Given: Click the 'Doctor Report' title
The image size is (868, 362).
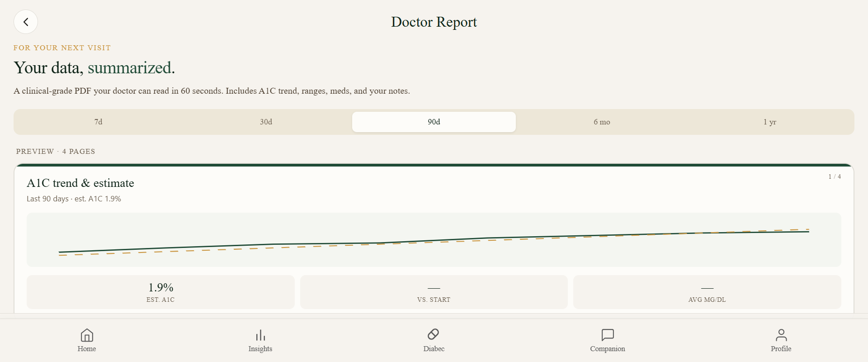Looking at the screenshot, I should click(434, 22).
